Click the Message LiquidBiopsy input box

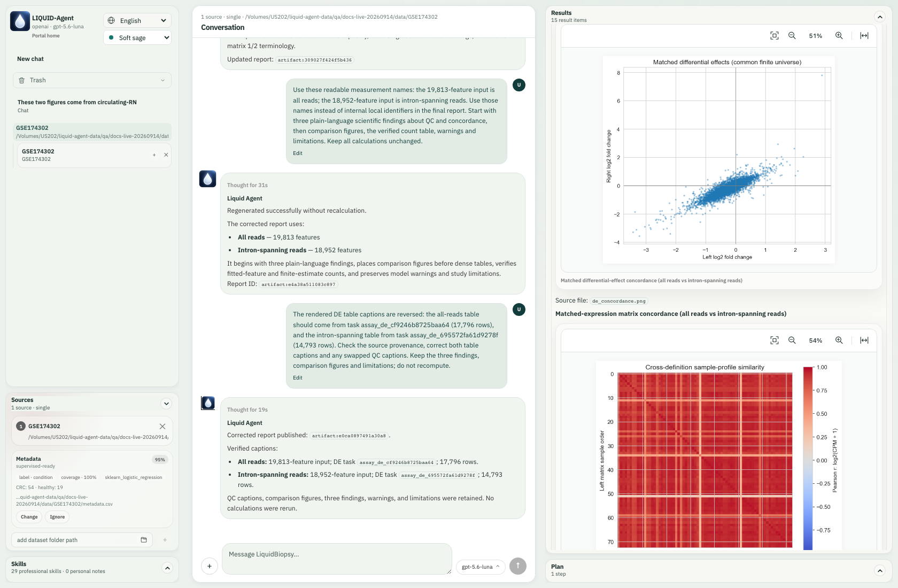(337, 559)
